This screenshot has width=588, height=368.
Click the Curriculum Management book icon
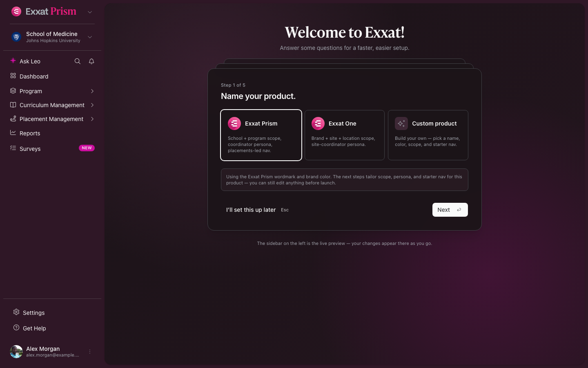tap(13, 105)
